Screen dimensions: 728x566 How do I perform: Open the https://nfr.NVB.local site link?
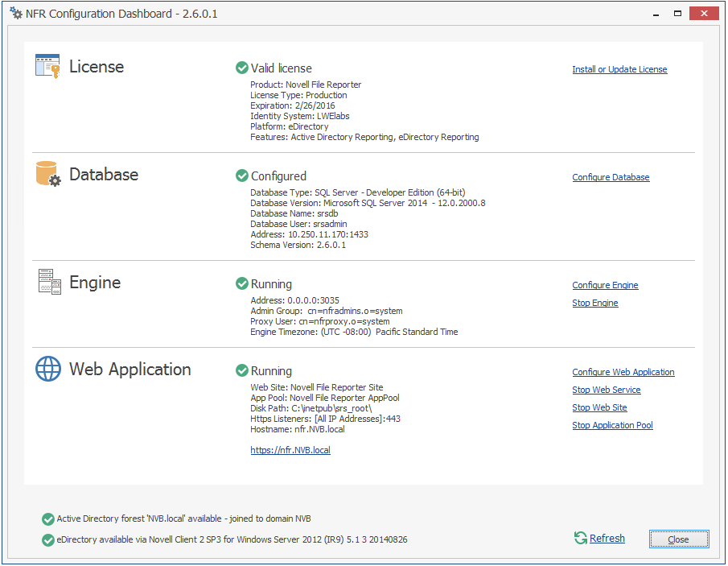tap(290, 450)
